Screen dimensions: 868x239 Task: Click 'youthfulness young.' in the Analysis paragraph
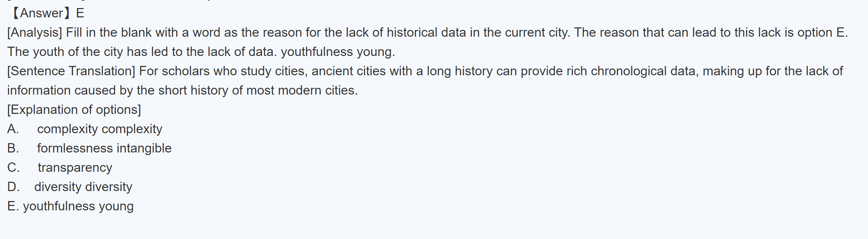click(x=338, y=52)
